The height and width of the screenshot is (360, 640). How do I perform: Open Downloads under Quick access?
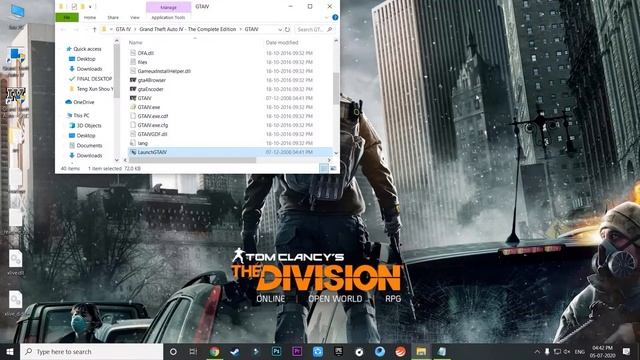(89, 69)
